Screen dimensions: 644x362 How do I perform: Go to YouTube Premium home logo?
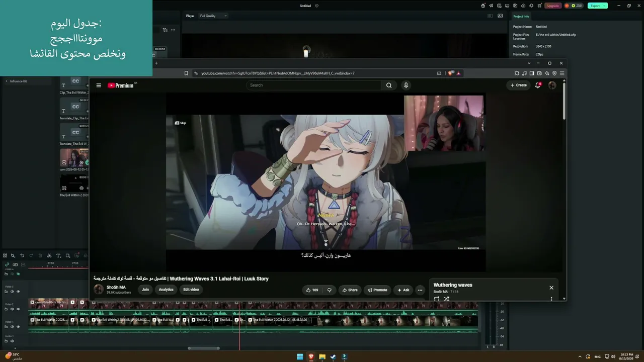(121, 85)
